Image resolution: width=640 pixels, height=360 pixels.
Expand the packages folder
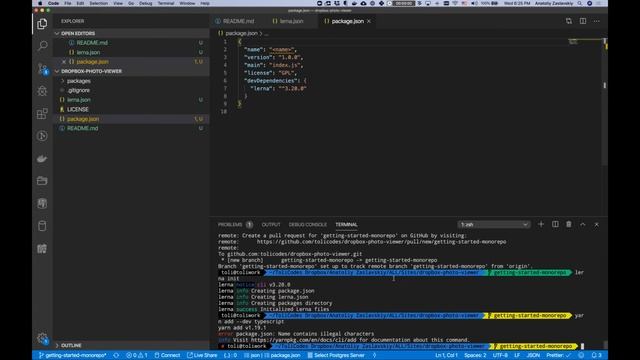pos(79,81)
